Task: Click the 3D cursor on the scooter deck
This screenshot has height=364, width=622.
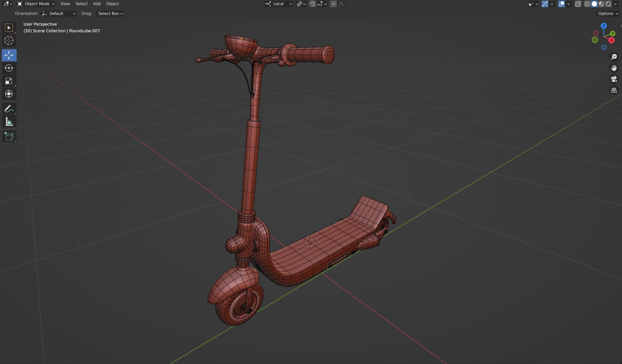Action: tap(310, 242)
